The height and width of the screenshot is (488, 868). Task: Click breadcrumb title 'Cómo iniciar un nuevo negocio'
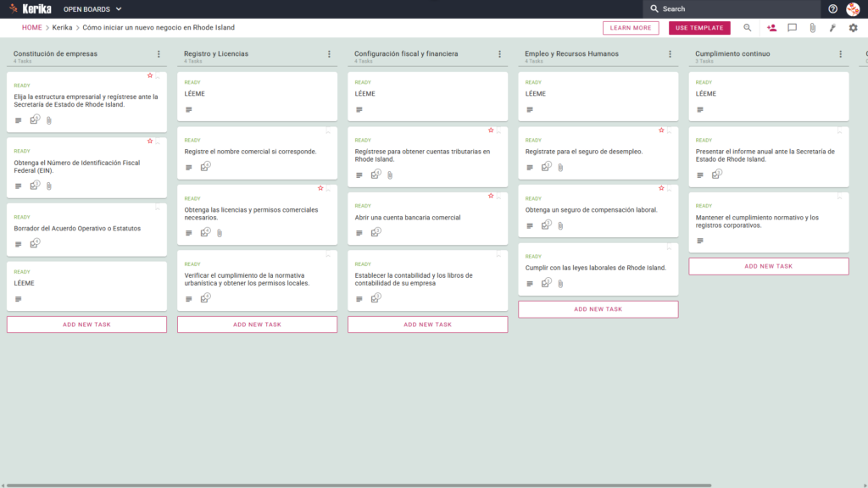159,28
